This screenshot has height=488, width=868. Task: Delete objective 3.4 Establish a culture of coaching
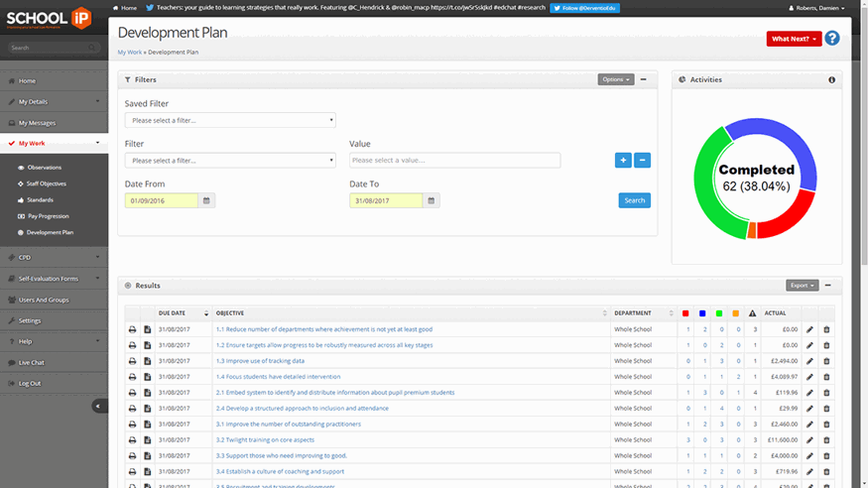pyautogui.click(x=826, y=472)
